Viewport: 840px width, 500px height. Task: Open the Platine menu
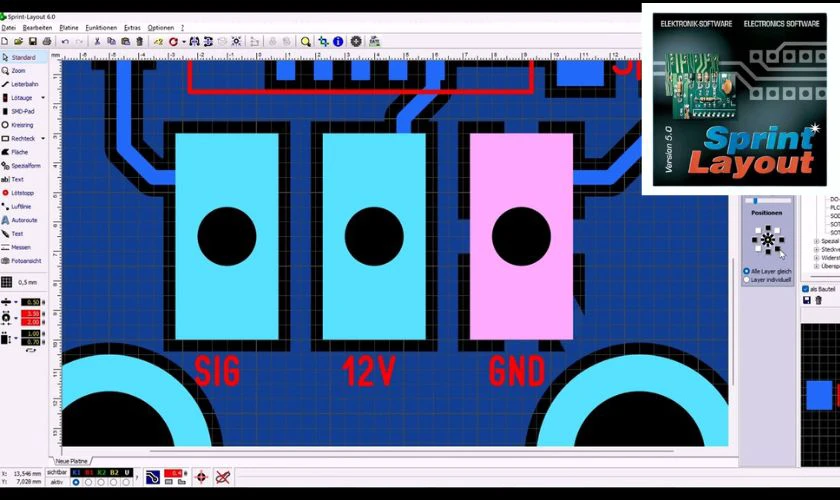68,27
